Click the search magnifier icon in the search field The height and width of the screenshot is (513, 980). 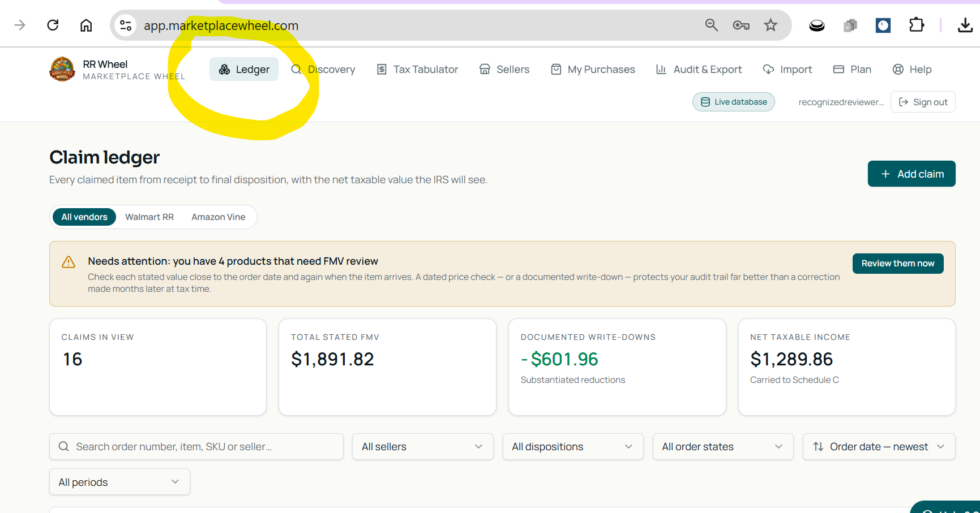click(64, 447)
